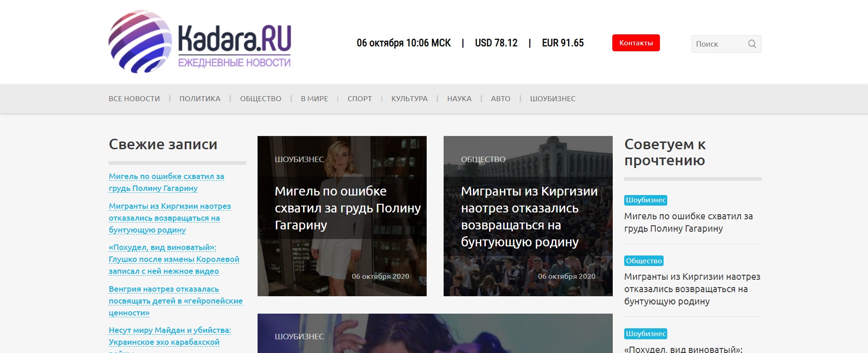Click the Шоубизнес tag above «Похудел» recommendation
The image size is (868, 353).
tap(646, 334)
